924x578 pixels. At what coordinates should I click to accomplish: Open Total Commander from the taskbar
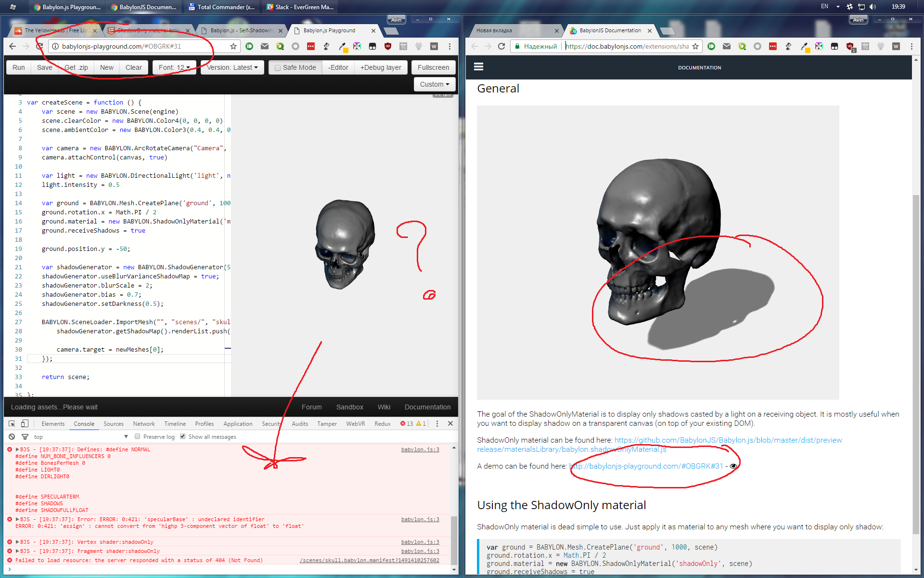222,7
